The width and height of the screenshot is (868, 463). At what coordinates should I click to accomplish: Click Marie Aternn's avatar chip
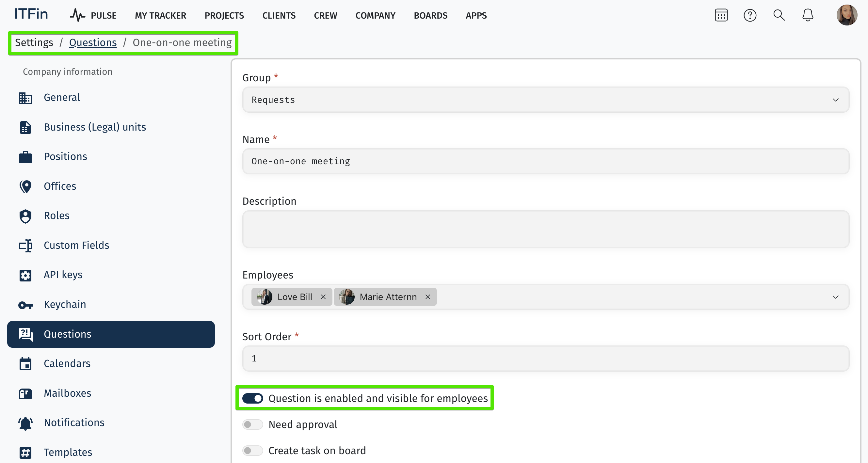pyautogui.click(x=346, y=297)
